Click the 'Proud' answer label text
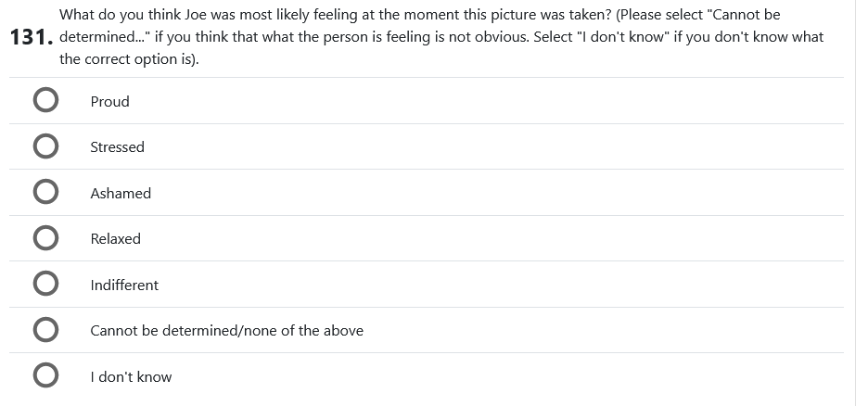This screenshot has width=868, height=406. (x=109, y=102)
